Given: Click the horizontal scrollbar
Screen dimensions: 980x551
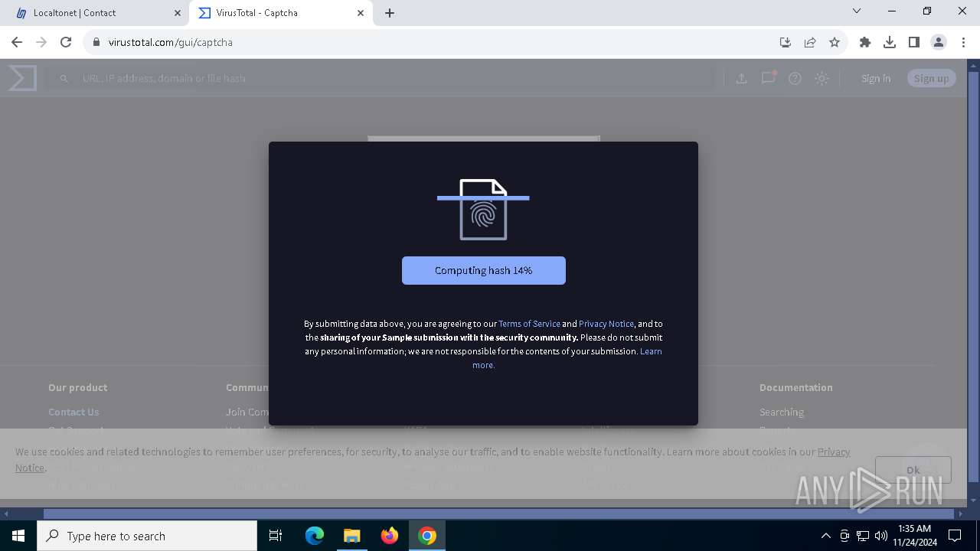Looking at the screenshot, I should (x=498, y=514).
